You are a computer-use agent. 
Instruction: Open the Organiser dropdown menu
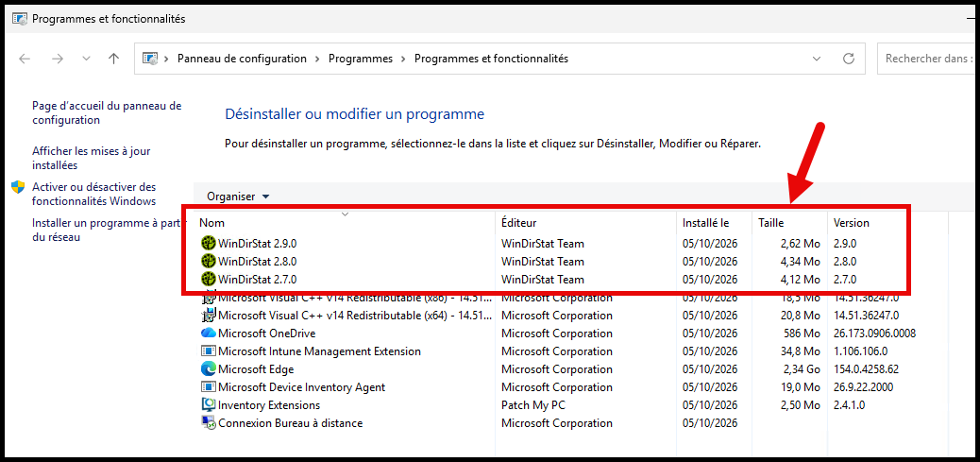click(238, 197)
